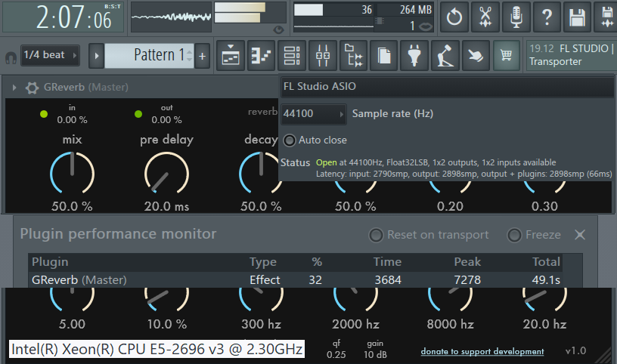The height and width of the screenshot is (364, 617).
Task: Click the 264 MB memory readout
Action: tap(416, 9)
